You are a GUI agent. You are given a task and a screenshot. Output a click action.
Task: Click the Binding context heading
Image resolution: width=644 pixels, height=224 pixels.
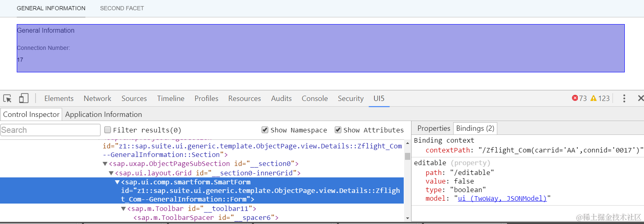(444, 140)
